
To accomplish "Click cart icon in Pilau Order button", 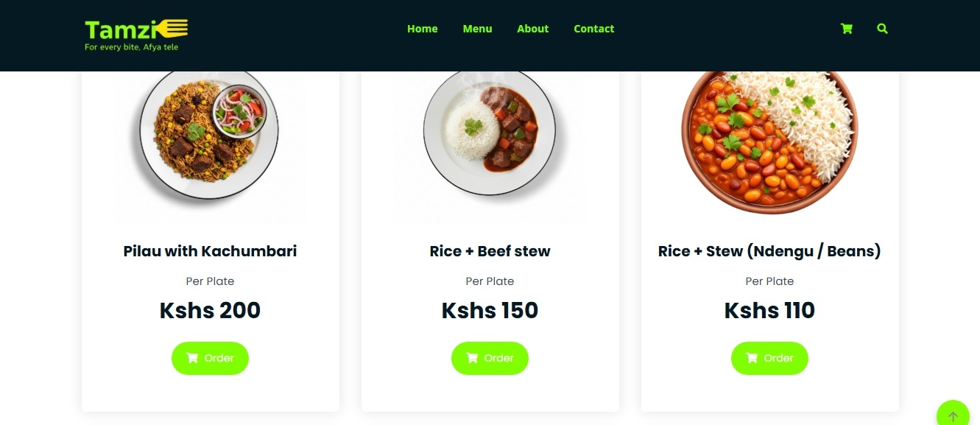I will tap(192, 358).
